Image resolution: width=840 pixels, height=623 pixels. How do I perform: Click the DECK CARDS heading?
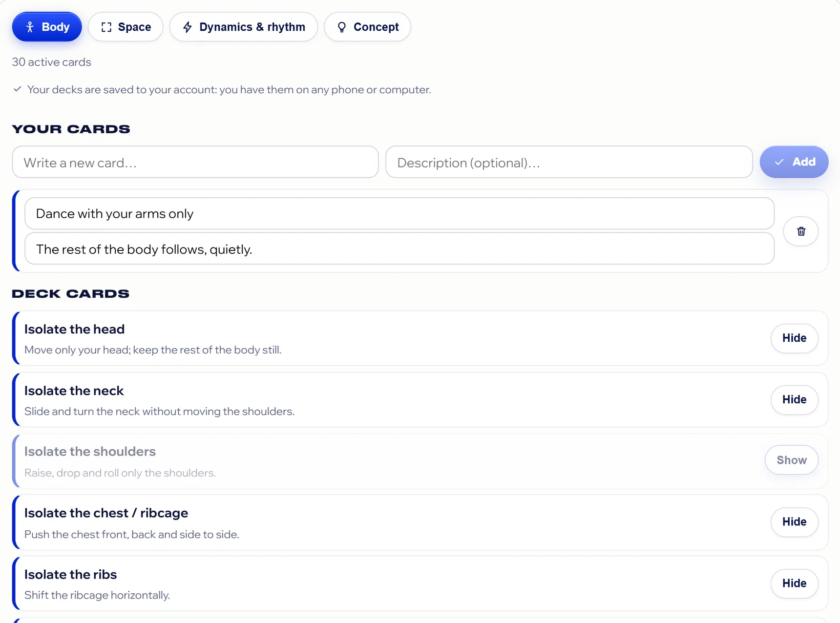(x=71, y=294)
